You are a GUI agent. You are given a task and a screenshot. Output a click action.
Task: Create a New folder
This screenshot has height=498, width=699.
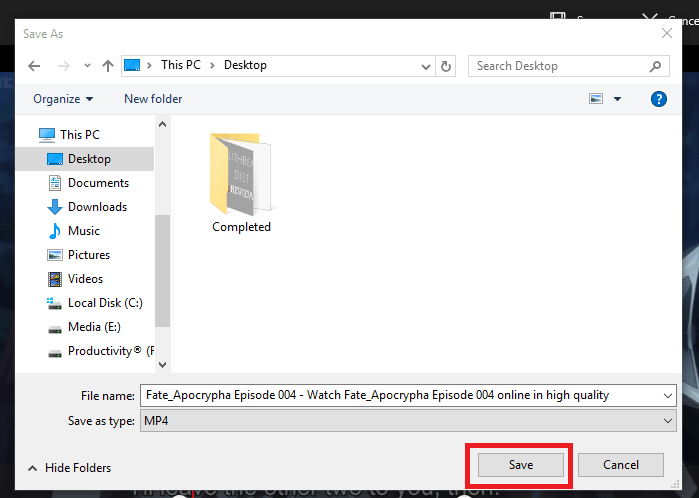pos(153,99)
